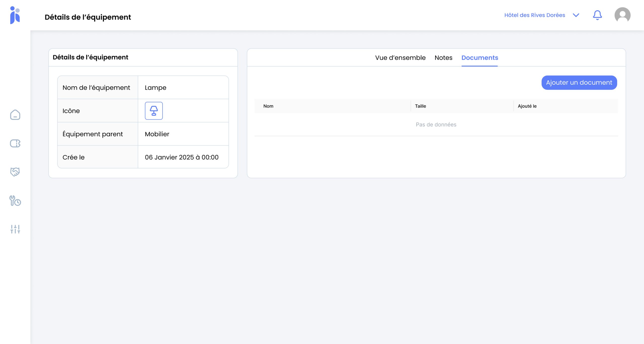
Task: Switch to the Notes tab
Action: coord(443,58)
